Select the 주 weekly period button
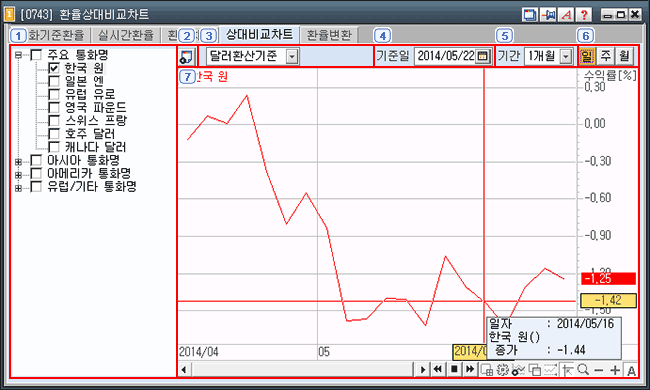The image size is (650, 390). 605,56
